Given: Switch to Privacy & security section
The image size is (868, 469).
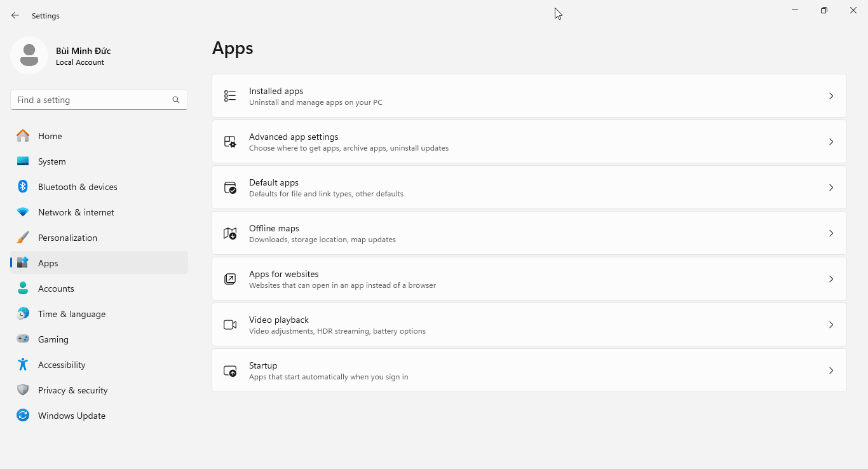Looking at the screenshot, I should tap(72, 390).
